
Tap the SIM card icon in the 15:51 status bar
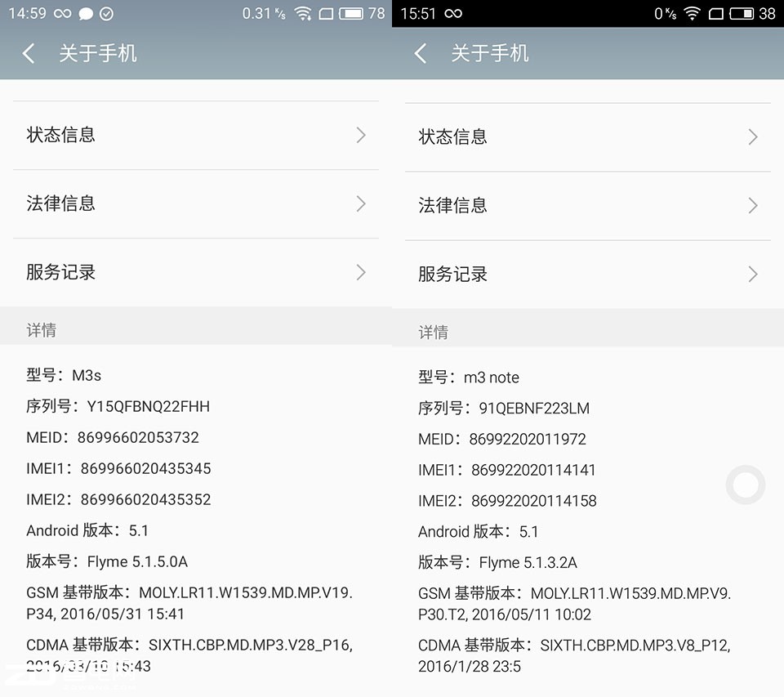coord(716,14)
